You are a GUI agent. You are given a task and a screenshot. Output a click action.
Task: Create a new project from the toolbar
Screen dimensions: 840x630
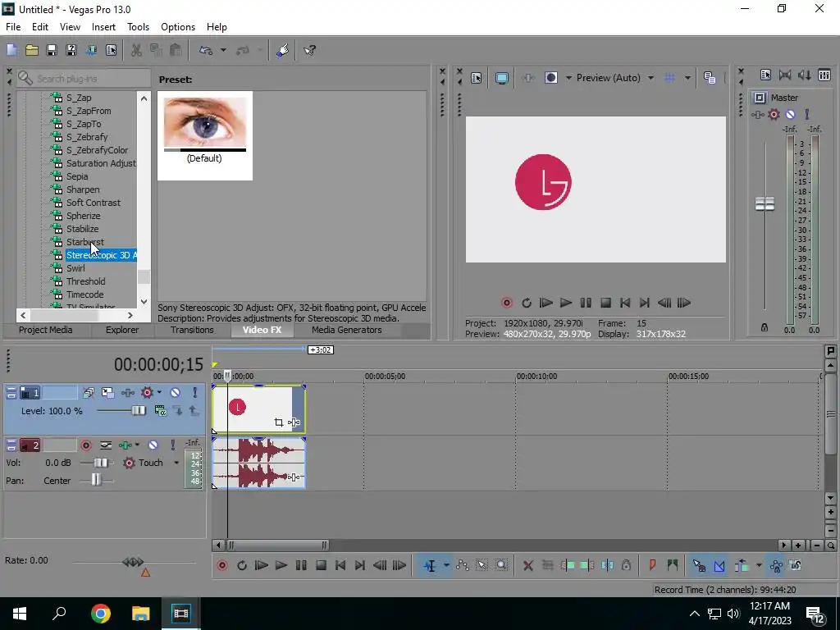[11, 50]
